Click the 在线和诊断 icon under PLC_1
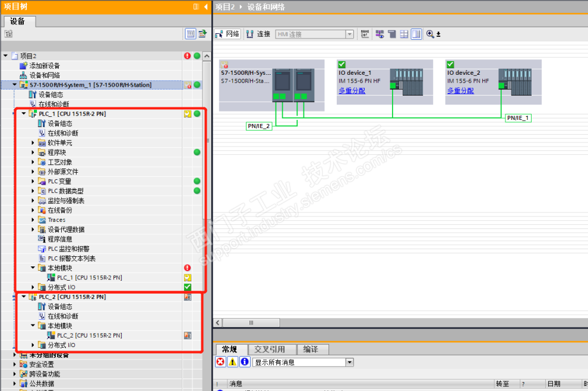The width and height of the screenshot is (588, 391). [42, 133]
